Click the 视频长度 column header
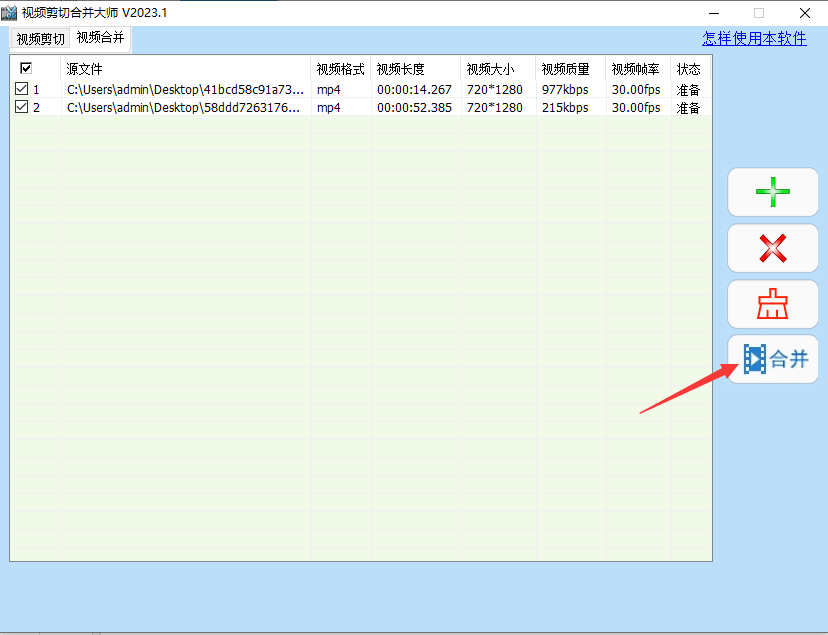 [x=400, y=69]
